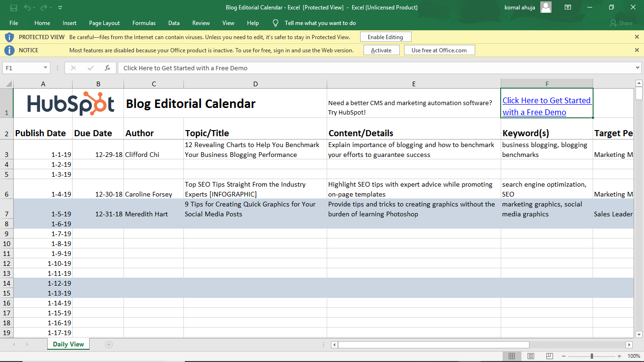Click the Normal view icon
This screenshot has height=362, width=644.
click(x=512, y=356)
